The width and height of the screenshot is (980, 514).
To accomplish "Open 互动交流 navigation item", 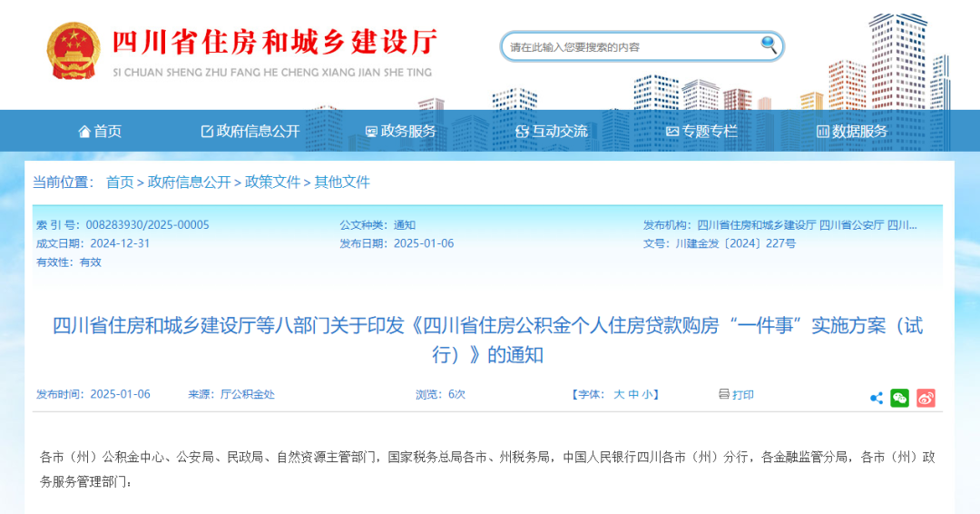I will click(551, 132).
